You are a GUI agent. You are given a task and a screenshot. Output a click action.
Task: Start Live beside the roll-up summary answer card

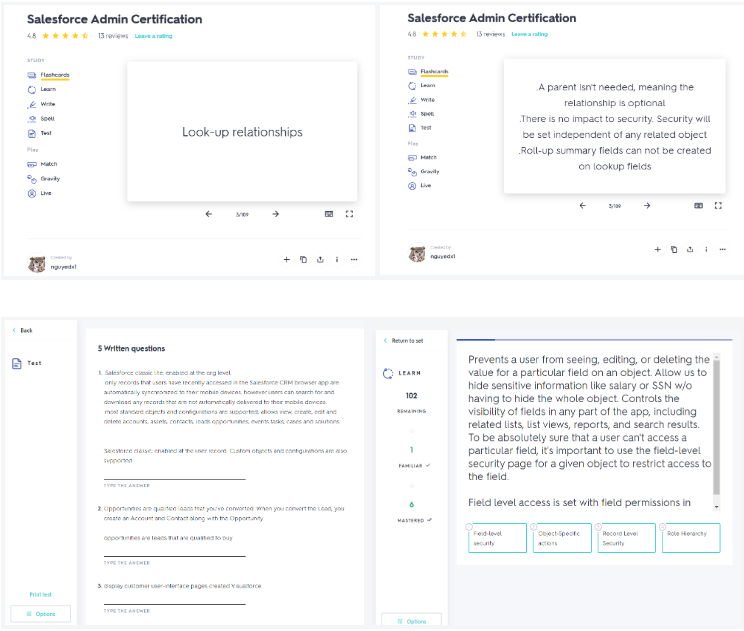point(420,186)
